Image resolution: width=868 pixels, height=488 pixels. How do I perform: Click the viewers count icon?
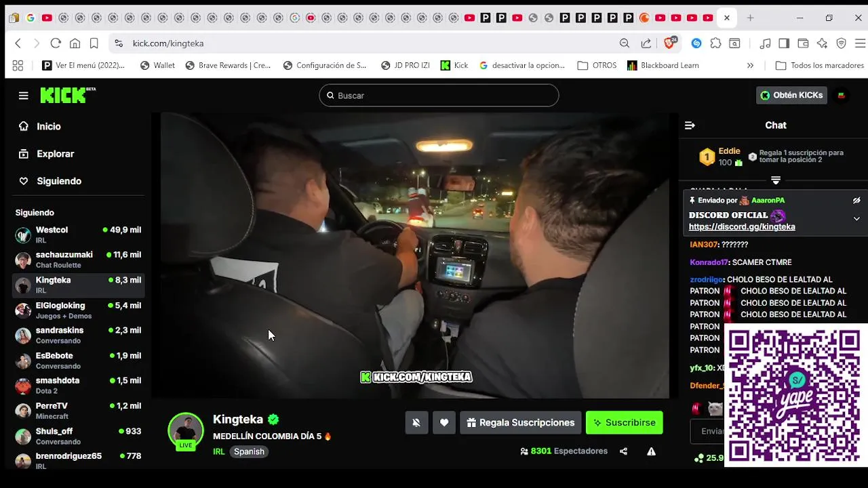(x=524, y=451)
